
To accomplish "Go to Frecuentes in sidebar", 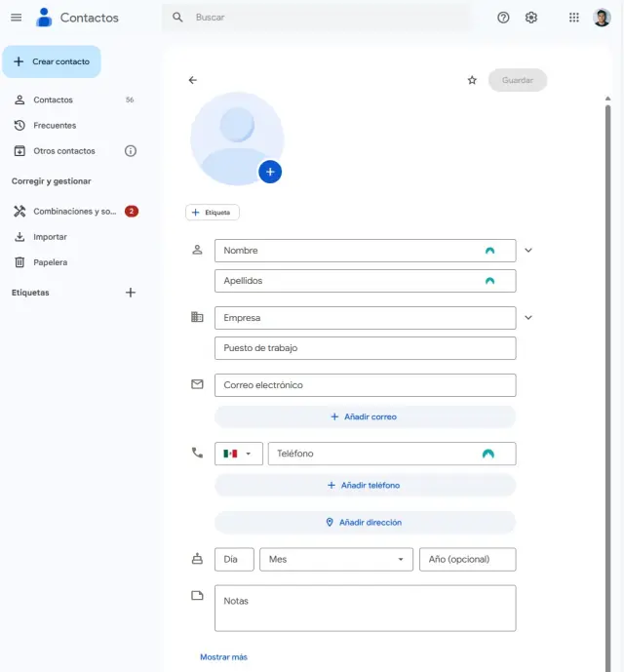I will pos(55,126).
